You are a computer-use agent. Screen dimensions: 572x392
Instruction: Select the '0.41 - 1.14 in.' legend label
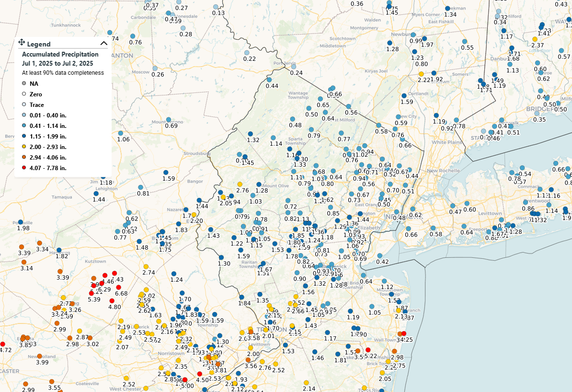tap(48, 126)
